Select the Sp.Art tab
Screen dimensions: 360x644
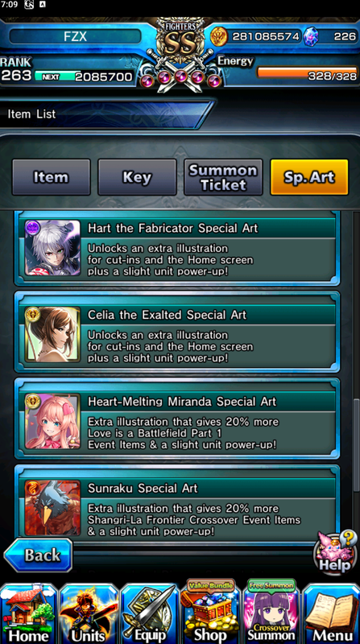[309, 177]
